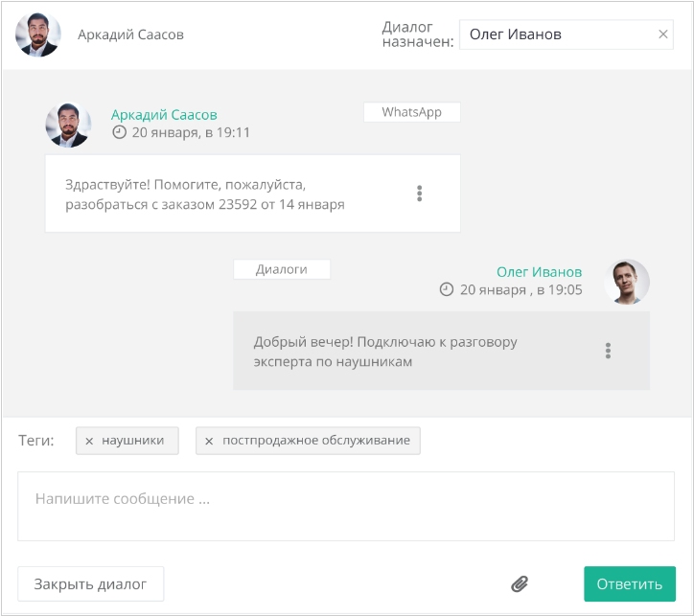This screenshot has width=694, height=616.
Task: Open three-dot menu on Олег's reply
Action: 608,351
